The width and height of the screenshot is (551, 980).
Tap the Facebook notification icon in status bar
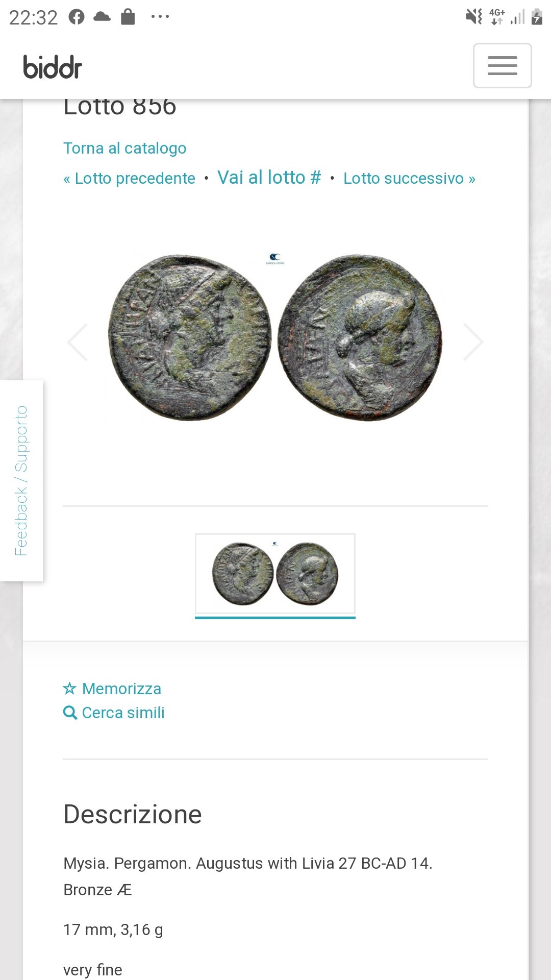[x=77, y=17]
